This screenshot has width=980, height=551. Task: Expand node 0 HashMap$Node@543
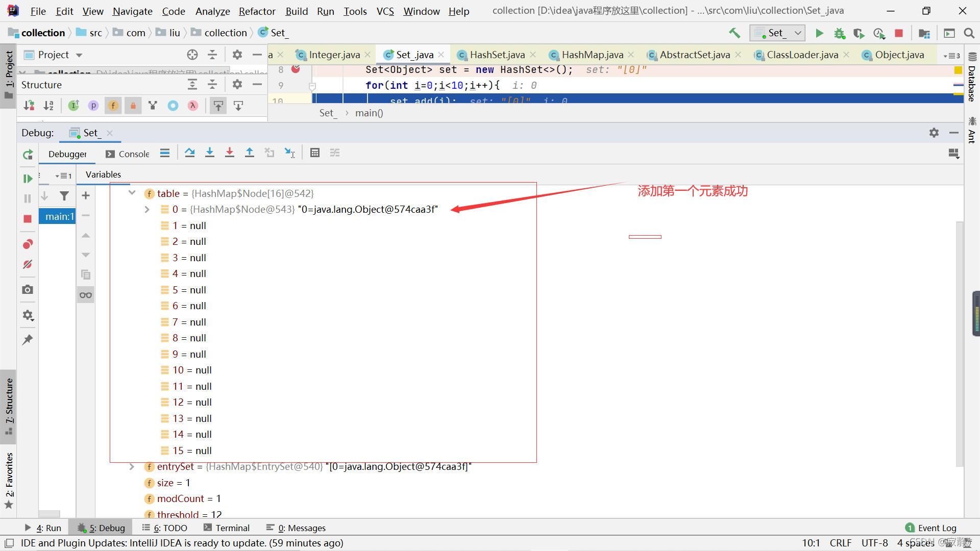click(x=147, y=209)
